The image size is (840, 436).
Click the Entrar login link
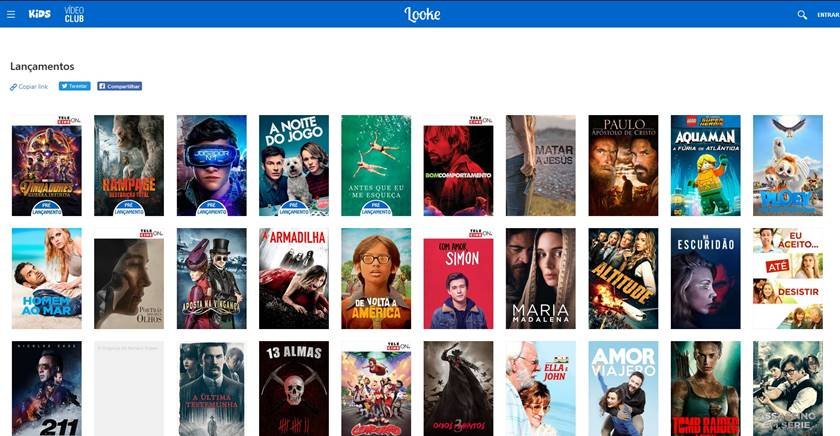828,15
